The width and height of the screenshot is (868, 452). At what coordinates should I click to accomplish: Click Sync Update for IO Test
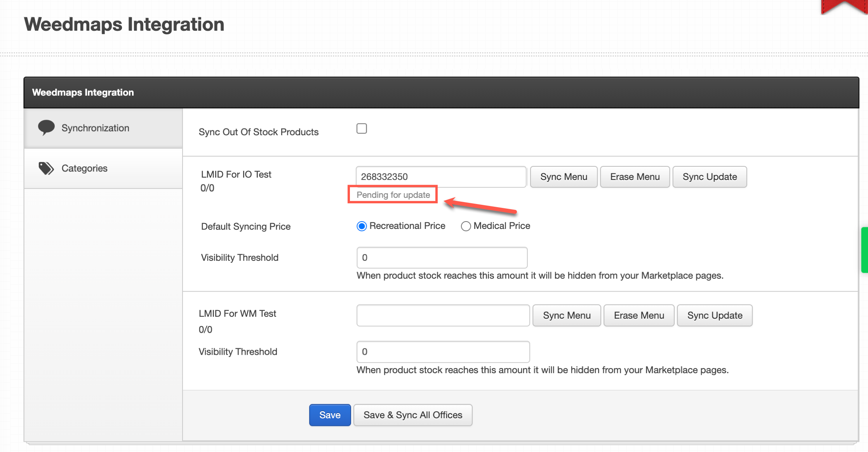pos(710,177)
